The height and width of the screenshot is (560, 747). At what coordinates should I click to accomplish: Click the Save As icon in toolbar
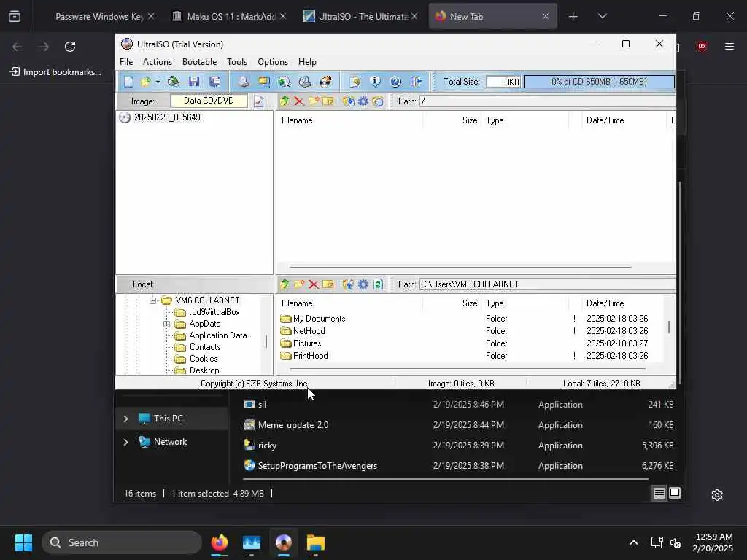click(215, 82)
